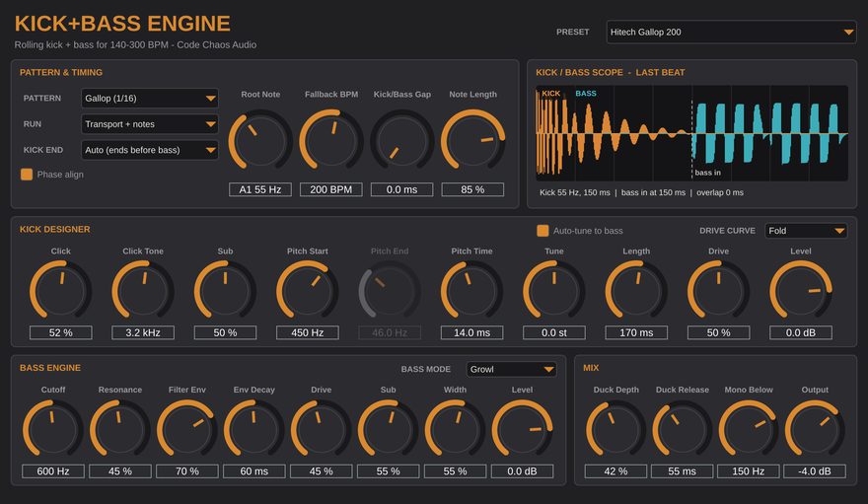Click the Pitch Start knob
Screen dimensions: 868x504
coord(307,290)
